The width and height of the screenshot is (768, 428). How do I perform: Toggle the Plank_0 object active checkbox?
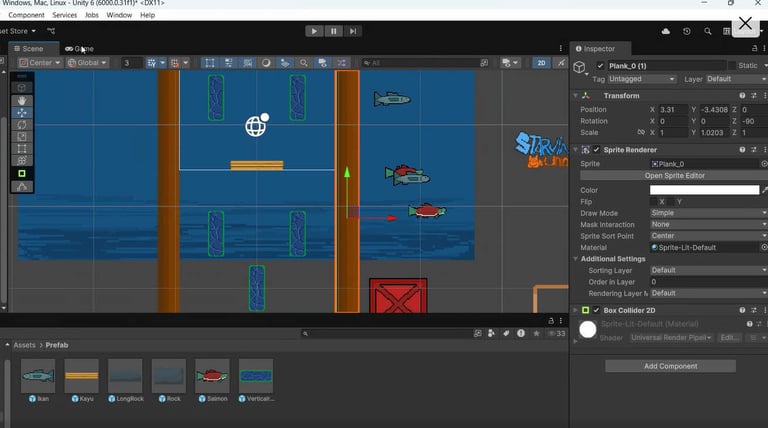click(600, 66)
